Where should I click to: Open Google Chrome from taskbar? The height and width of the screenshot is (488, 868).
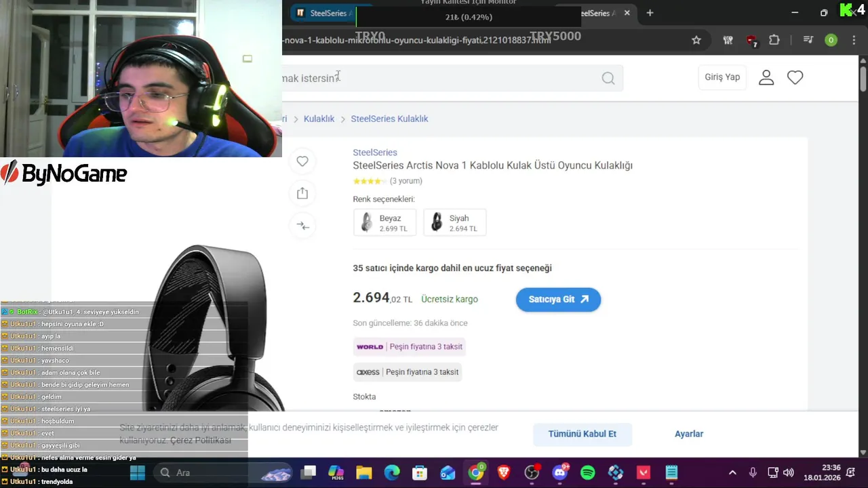[x=476, y=472]
